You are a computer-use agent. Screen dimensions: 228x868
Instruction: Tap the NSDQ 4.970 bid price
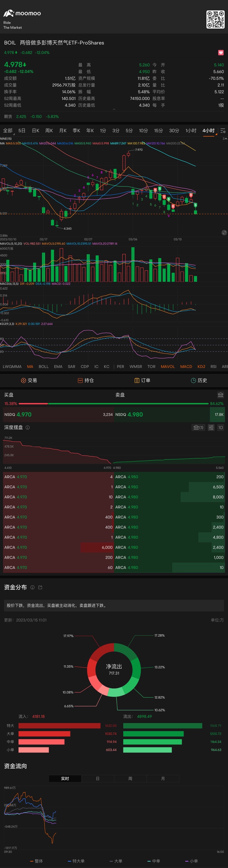[x=24, y=415]
